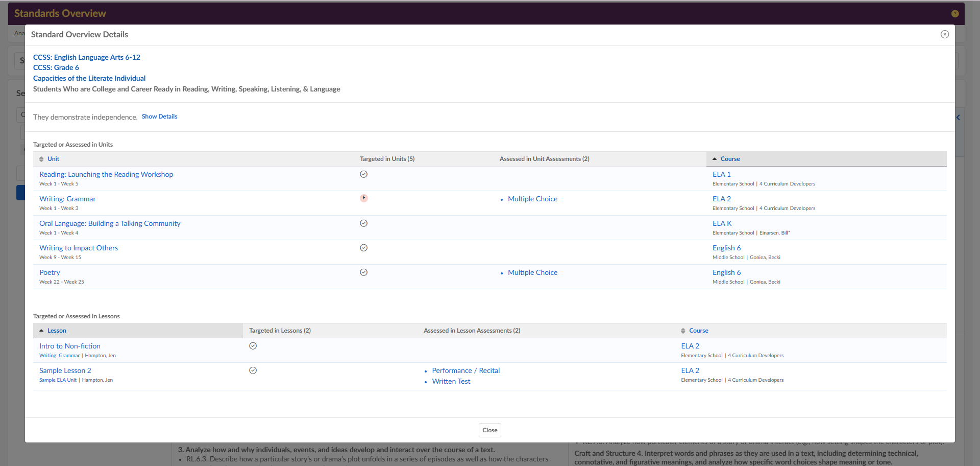Click the help question mark icon
This screenshot has width=980, height=466.
(954, 14)
